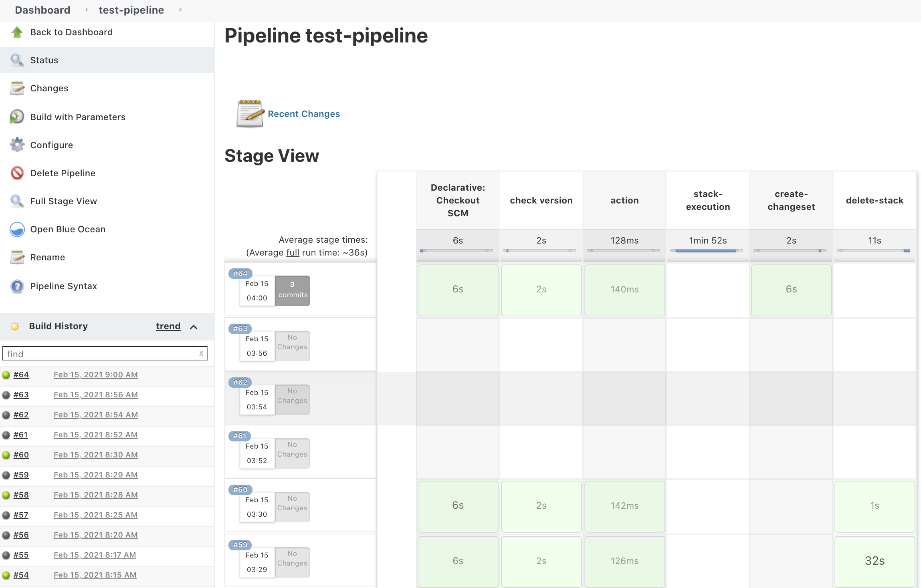Click the full run time link
Image resolution: width=921 pixels, height=588 pixels.
pyautogui.click(x=292, y=252)
